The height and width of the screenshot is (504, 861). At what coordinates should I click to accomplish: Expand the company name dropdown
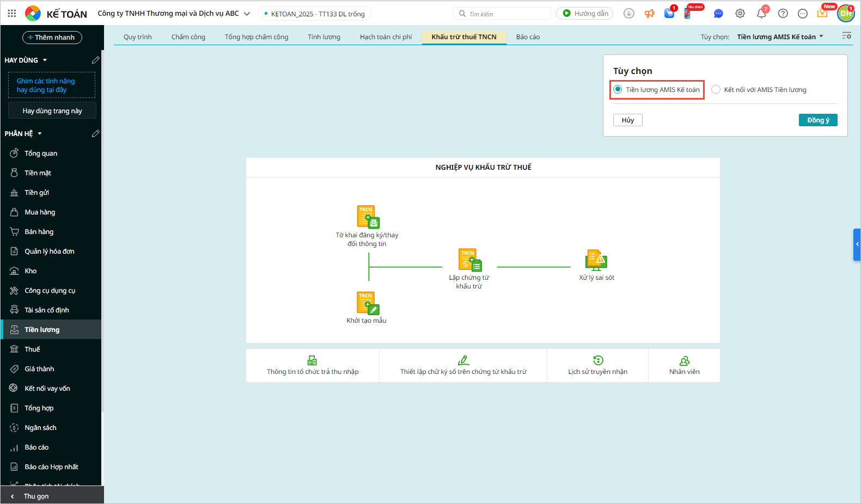(x=247, y=14)
